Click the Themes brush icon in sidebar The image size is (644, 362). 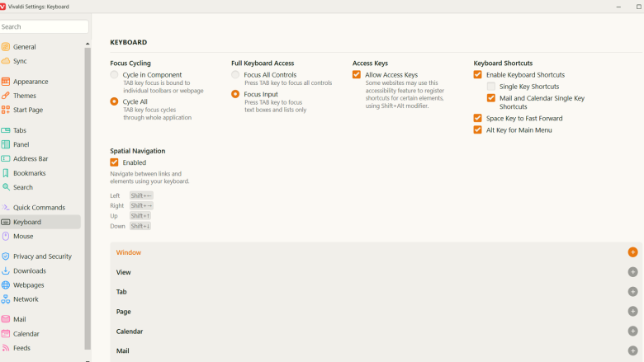(6, 96)
